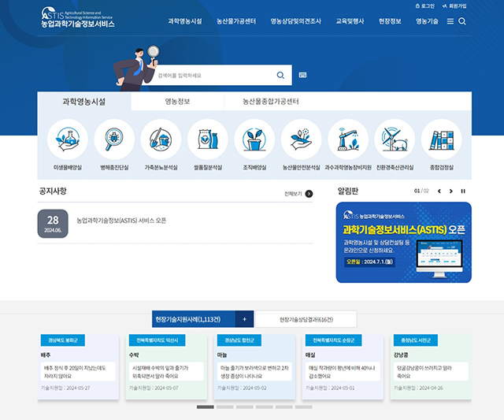Click date text 기술지원일 : 2024-05-27
The width and height of the screenshot is (504, 420).
pyautogui.click(x=65, y=388)
